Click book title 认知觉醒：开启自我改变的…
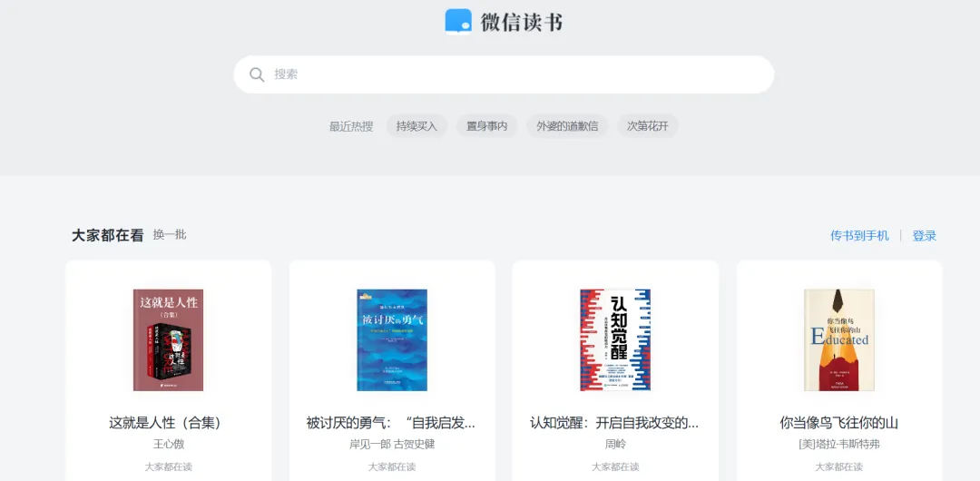This screenshot has height=481, width=980. (x=615, y=423)
